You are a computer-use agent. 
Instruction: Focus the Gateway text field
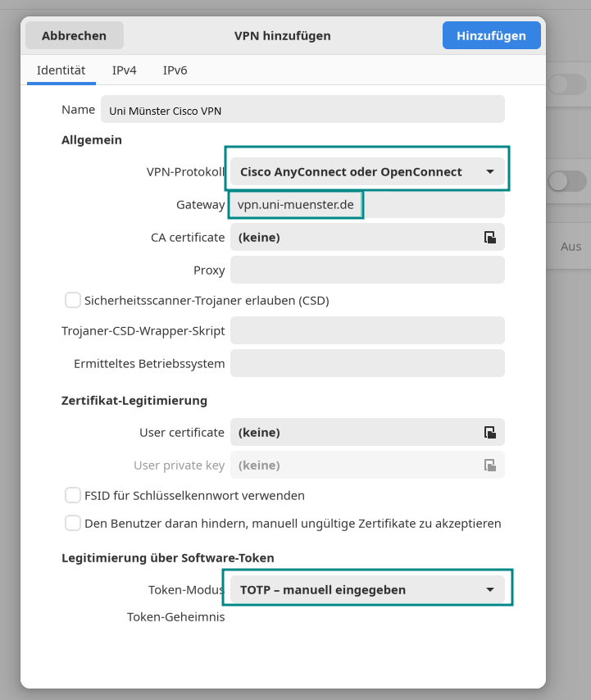pyautogui.click(x=367, y=205)
